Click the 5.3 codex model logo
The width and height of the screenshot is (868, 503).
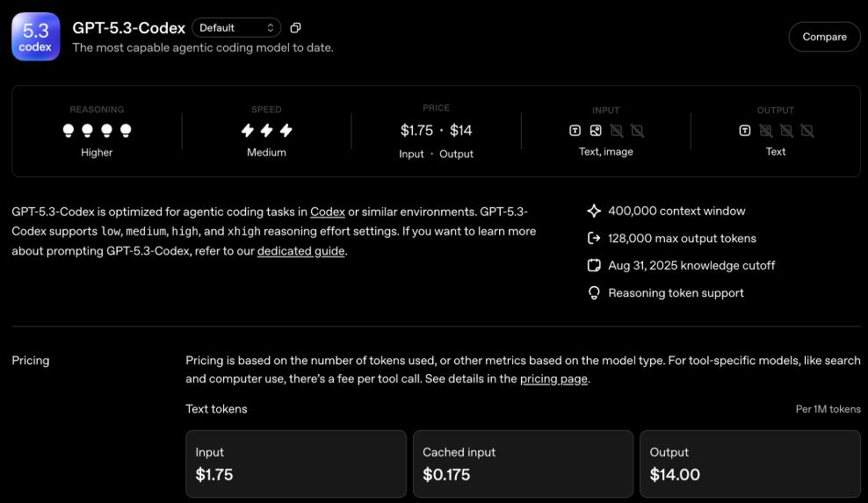[x=36, y=37]
